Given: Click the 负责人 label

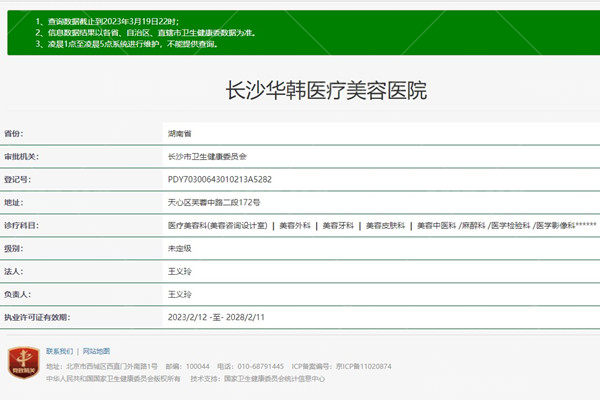Looking at the screenshot, I should pyautogui.click(x=17, y=294).
